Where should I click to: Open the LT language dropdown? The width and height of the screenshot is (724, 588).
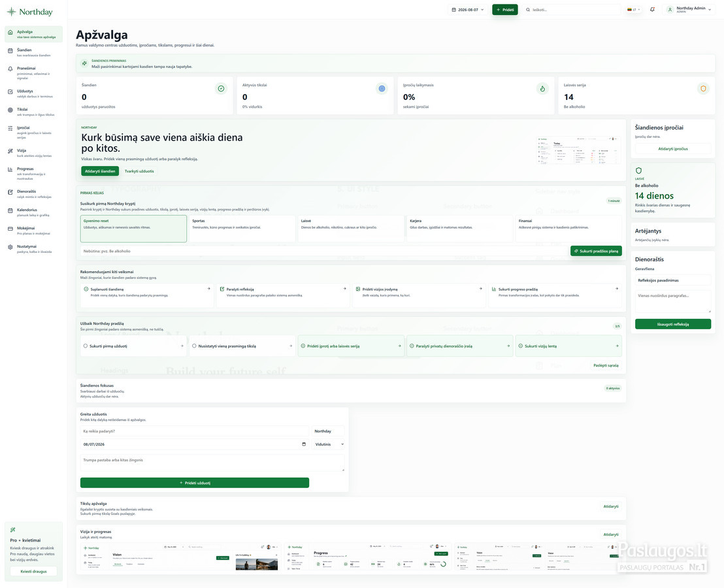(634, 10)
